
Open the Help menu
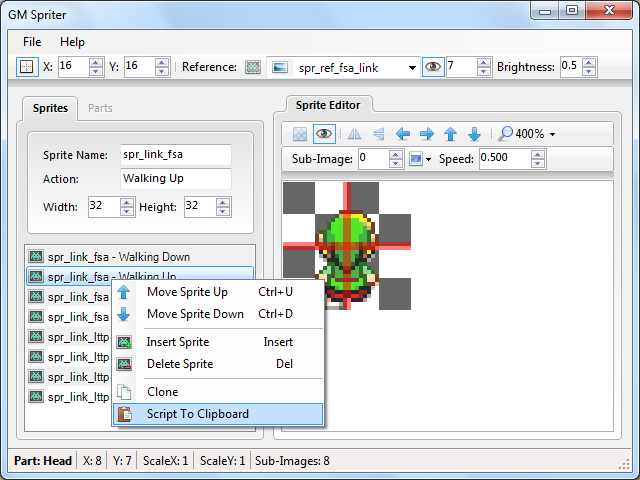(x=72, y=42)
